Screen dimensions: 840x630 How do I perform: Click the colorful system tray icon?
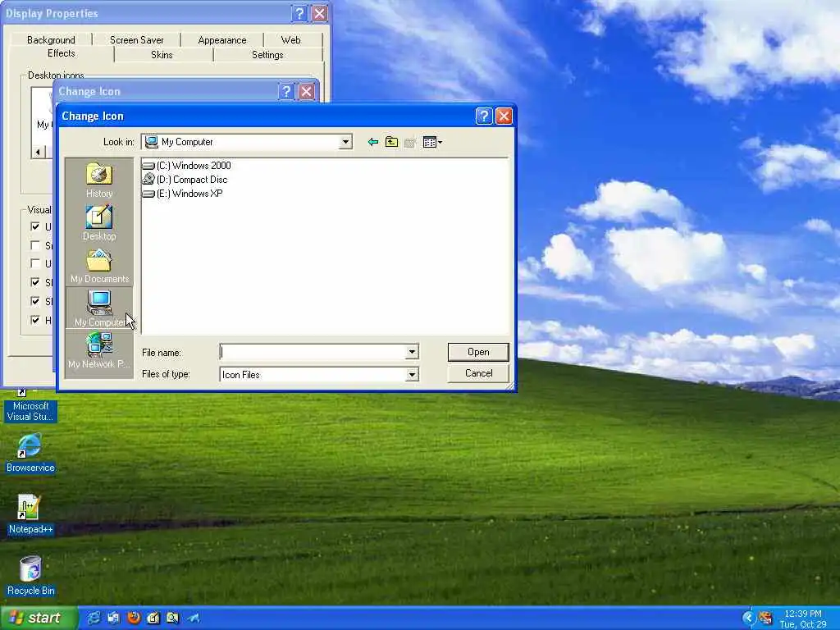tap(765, 619)
